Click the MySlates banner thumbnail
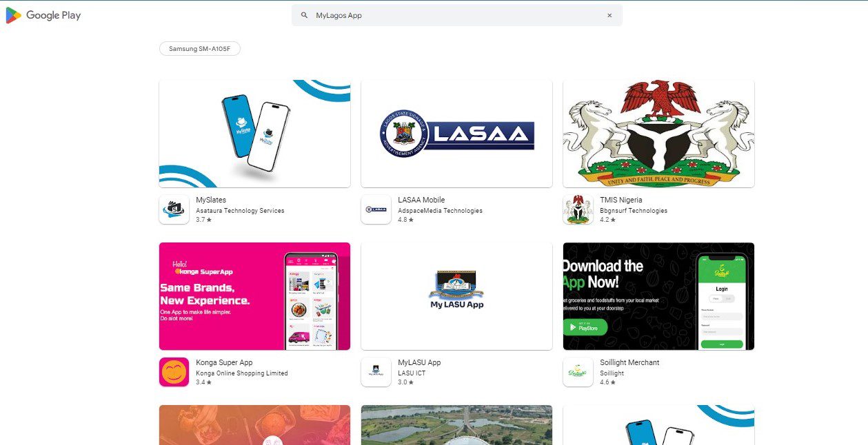Image resolution: width=868 pixels, height=445 pixels. click(x=254, y=132)
